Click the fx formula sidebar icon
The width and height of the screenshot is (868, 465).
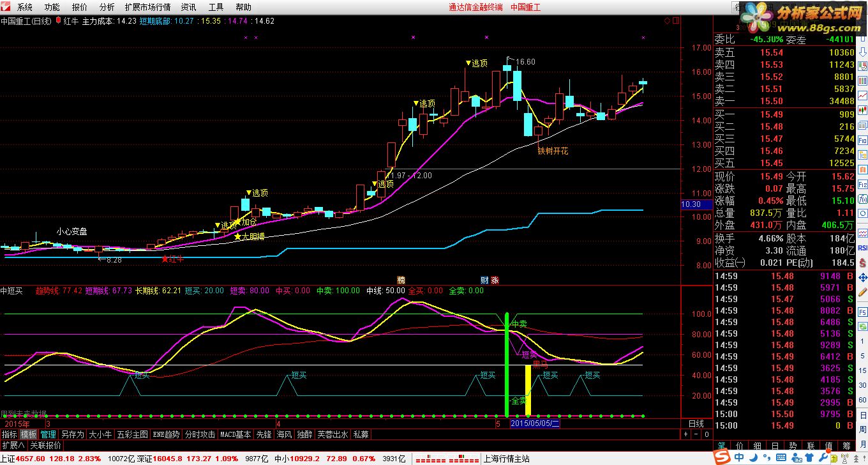pos(862,199)
